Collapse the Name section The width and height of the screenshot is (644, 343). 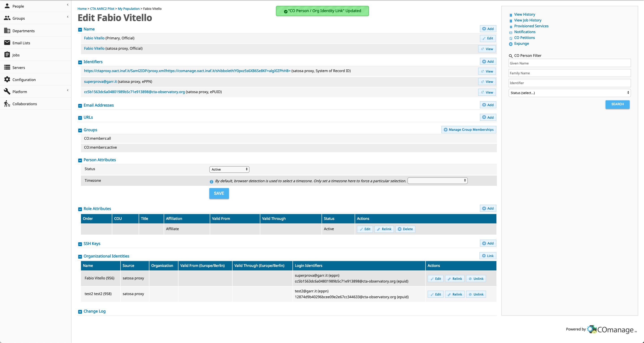(x=80, y=30)
